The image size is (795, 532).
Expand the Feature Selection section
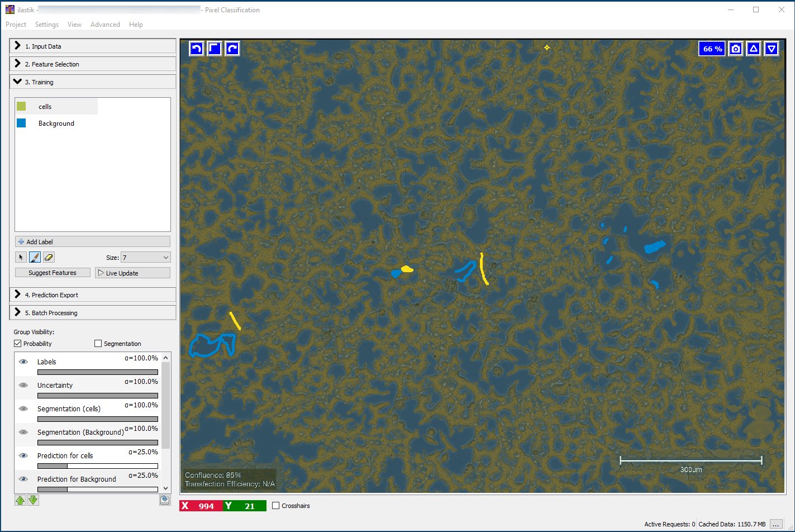(x=92, y=64)
